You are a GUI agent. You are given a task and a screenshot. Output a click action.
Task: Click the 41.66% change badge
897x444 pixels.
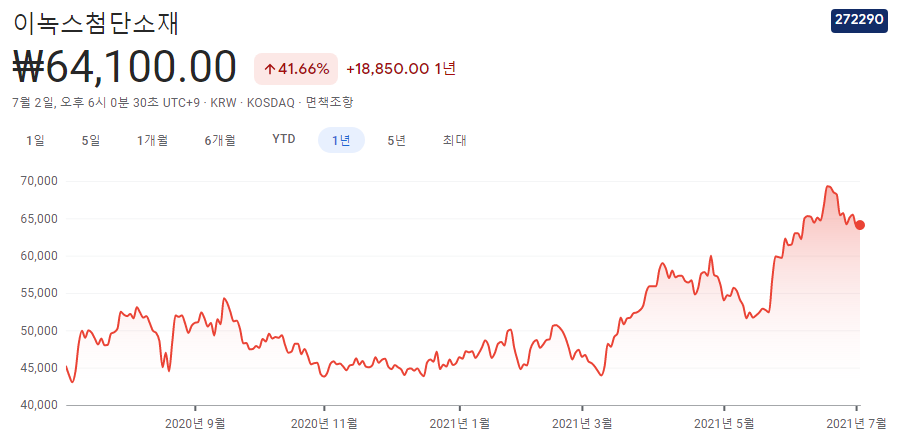296,69
